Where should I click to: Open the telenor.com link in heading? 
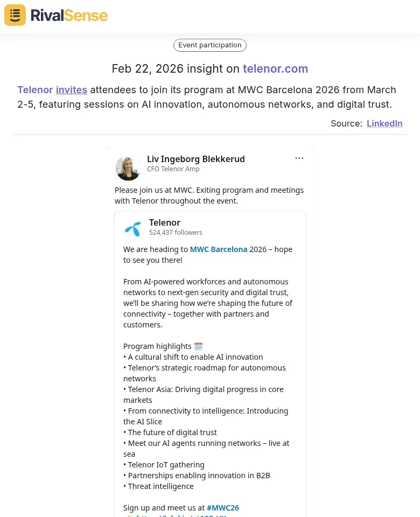pos(275,69)
